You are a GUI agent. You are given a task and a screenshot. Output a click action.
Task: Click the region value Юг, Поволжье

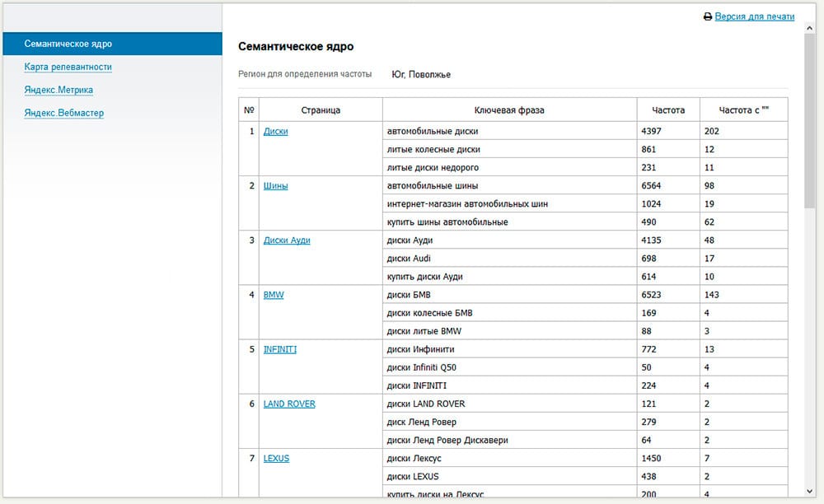[x=421, y=75]
